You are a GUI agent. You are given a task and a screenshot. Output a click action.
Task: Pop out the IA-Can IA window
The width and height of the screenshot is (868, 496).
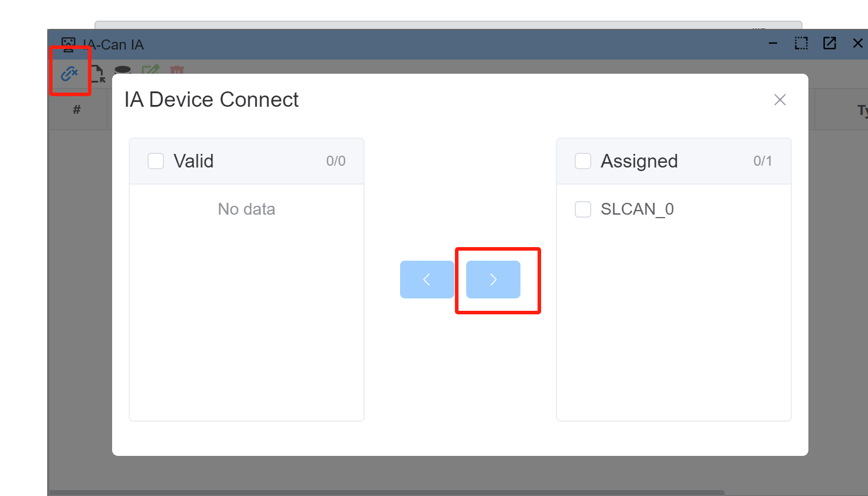830,43
